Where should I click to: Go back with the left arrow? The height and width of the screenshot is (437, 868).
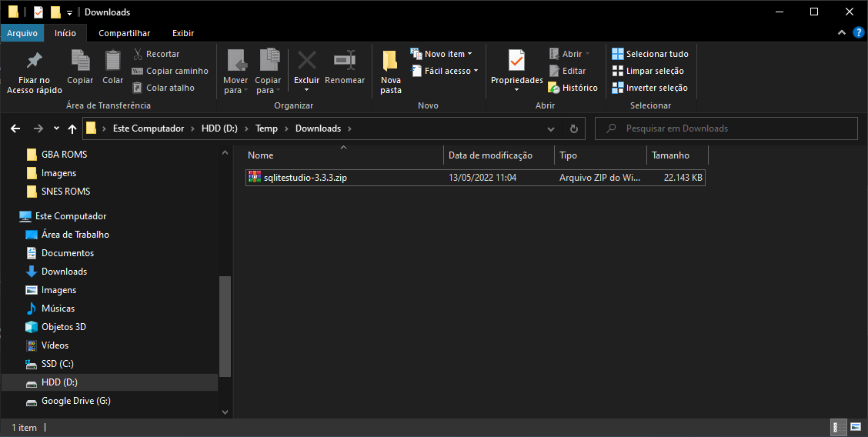coord(15,128)
